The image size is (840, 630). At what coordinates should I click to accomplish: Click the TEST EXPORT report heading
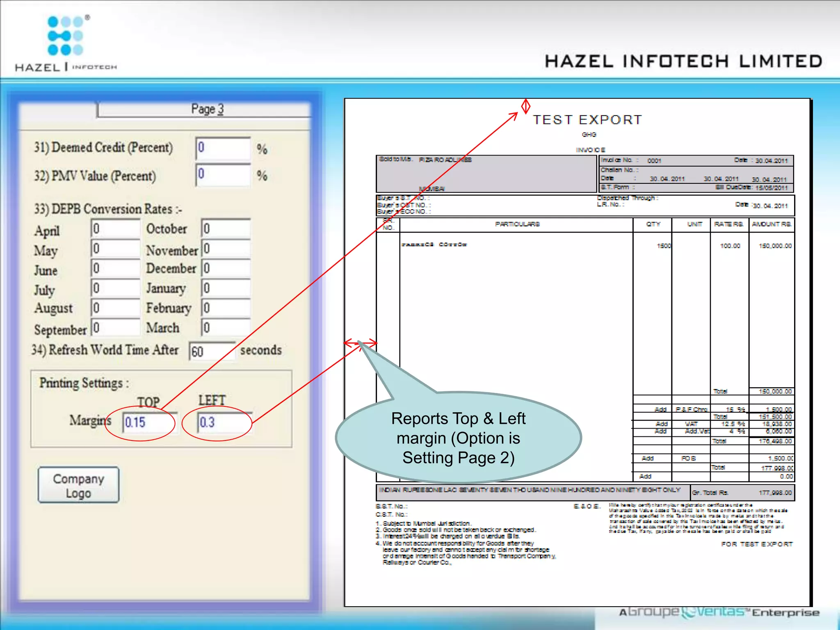tap(587, 120)
